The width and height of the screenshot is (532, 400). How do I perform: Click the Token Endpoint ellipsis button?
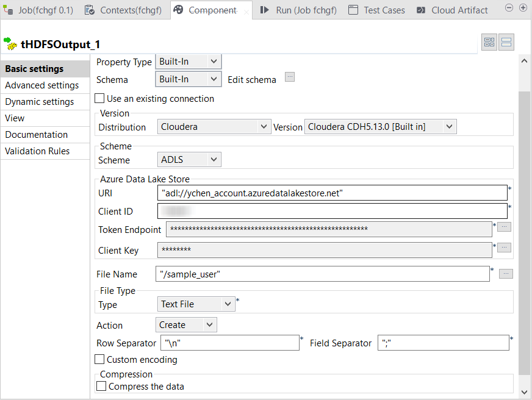click(x=504, y=227)
